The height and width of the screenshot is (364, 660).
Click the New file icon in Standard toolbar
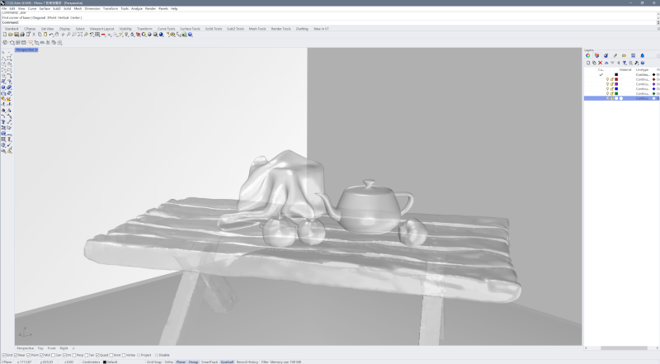tap(5, 35)
